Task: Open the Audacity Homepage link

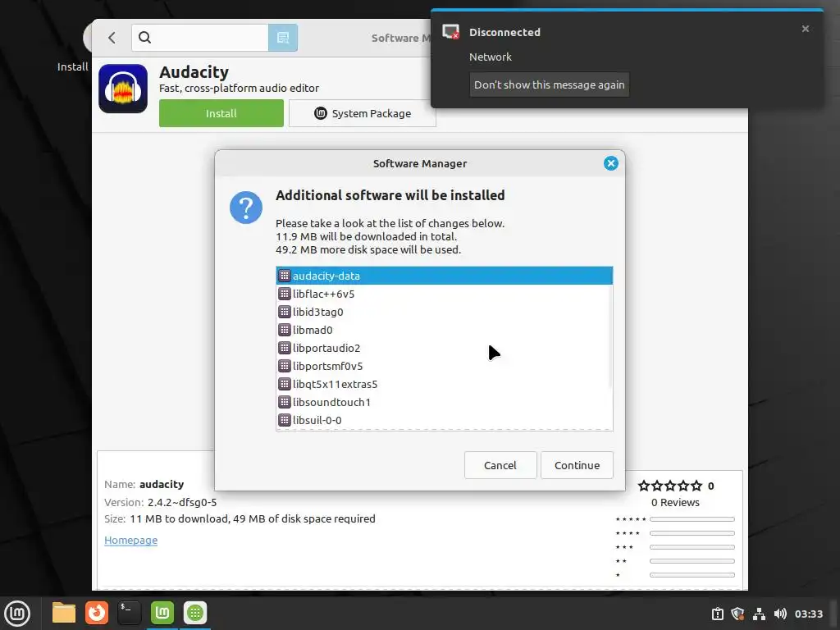Action: point(130,540)
